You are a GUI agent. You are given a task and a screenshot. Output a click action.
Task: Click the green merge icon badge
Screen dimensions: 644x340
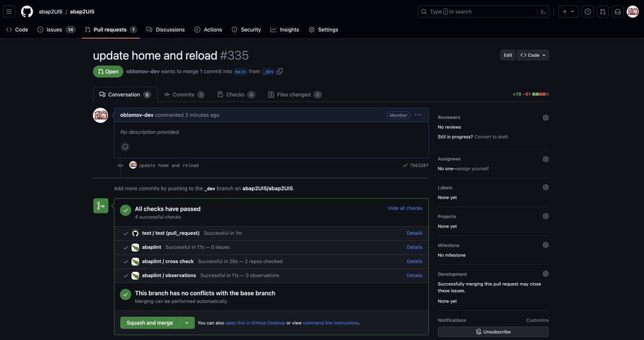[x=100, y=206]
